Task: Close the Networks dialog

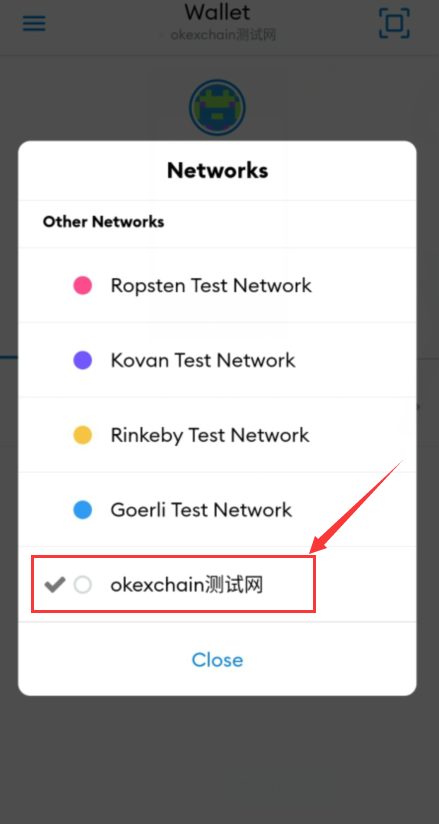Action: [x=217, y=660]
